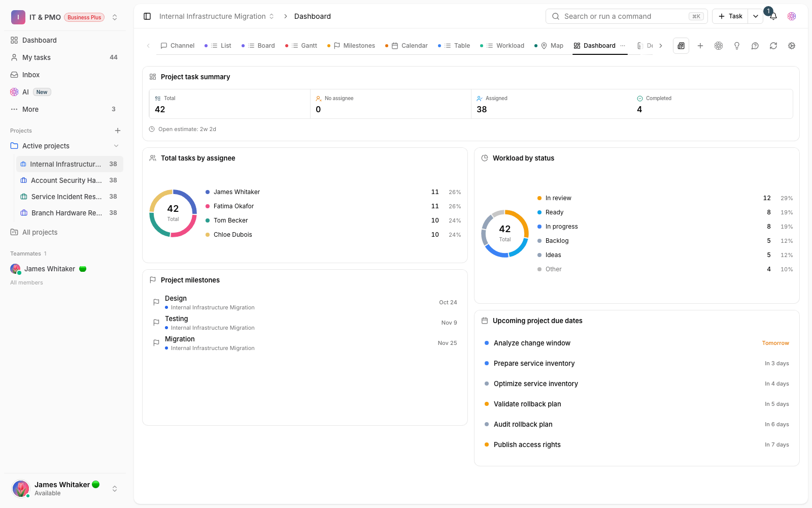This screenshot has width=812, height=508.
Task: Open the dropdown arrow beside the Task button
Action: 756,16
